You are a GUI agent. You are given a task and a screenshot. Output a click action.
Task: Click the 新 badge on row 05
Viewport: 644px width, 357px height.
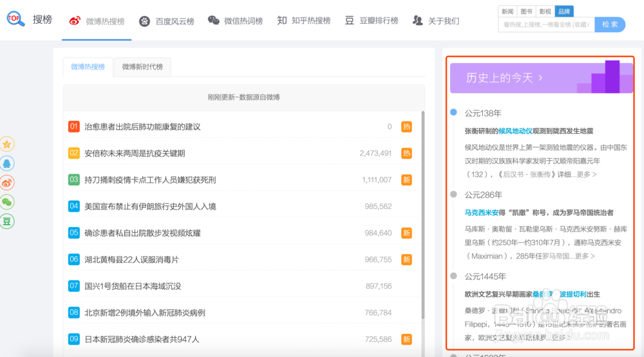[406, 233]
